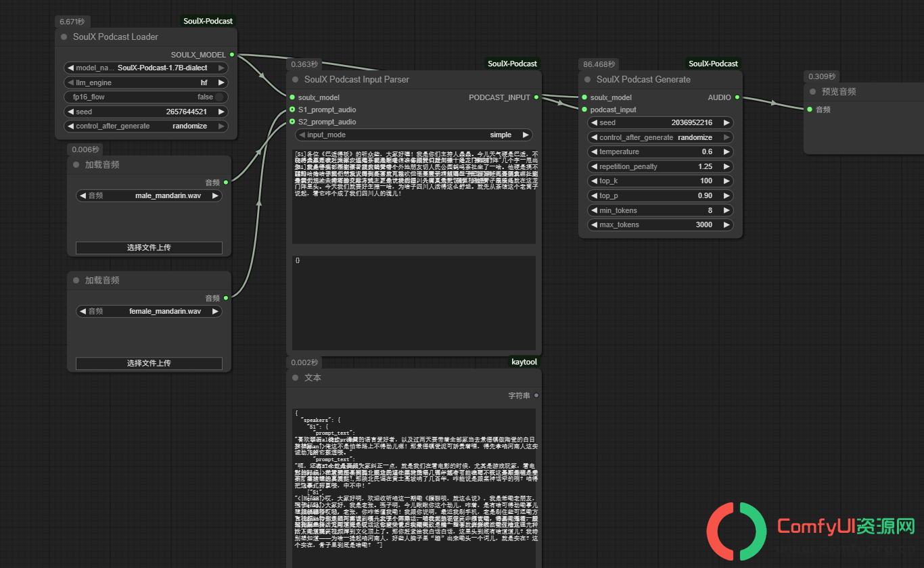Collapse the 文本 node dot
Viewport: 924px width, 568px height.
point(296,378)
